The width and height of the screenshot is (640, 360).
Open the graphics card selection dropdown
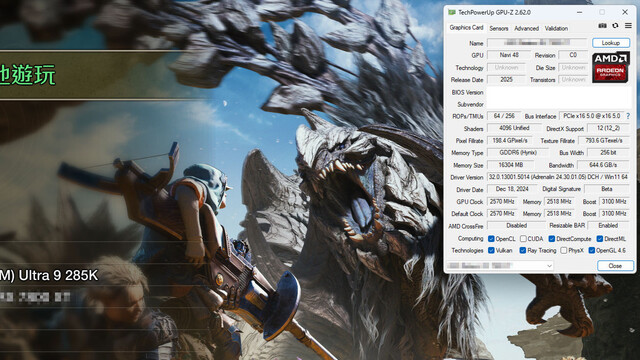click(500, 266)
